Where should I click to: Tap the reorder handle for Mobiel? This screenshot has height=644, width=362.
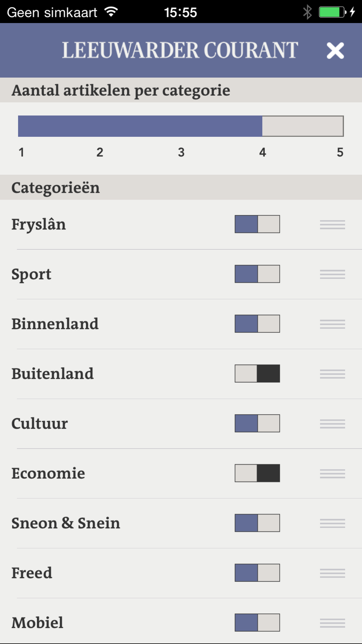[x=332, y=623]
